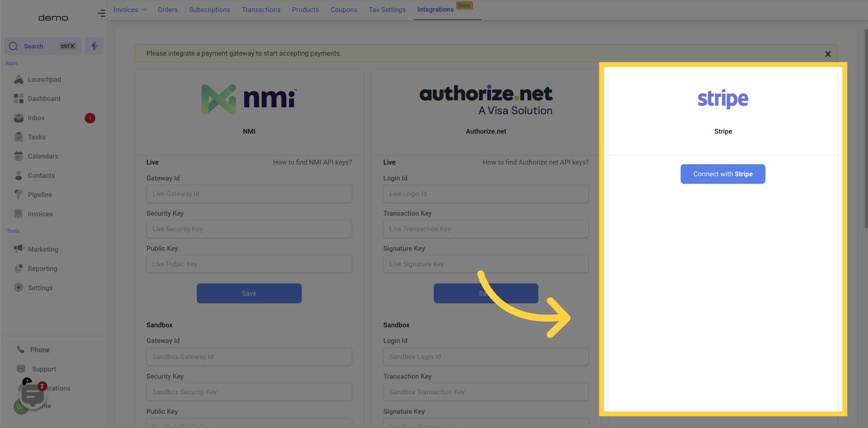Click the Reporting icon in sidebar

(x=18, y=269)
